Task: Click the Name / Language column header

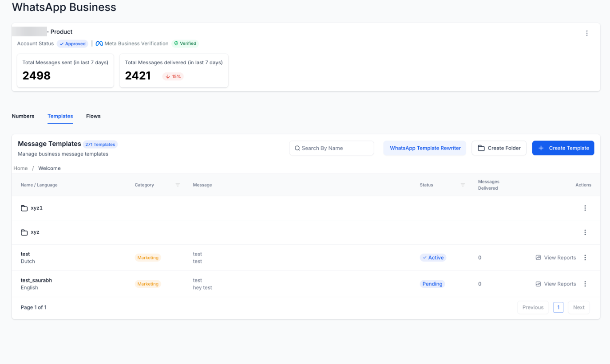Action: click(x=39, y=185)
